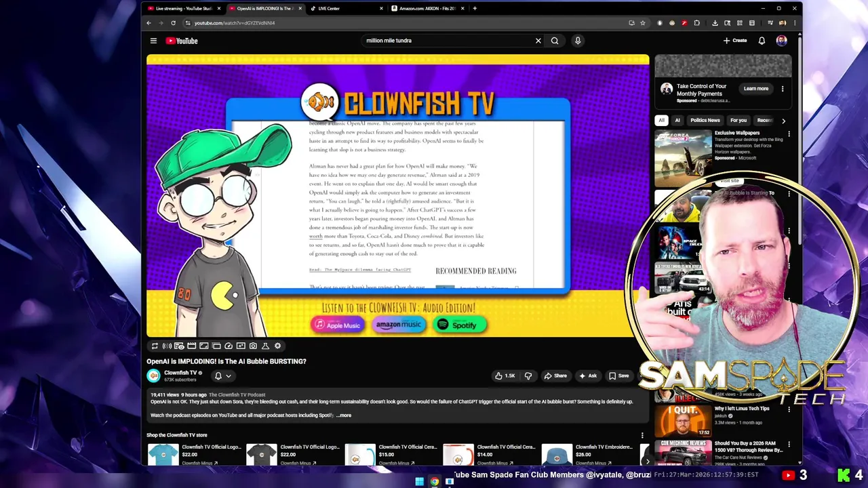The width and height of the screenshot is (868, 488).
Task: Open the YouTube hamburger guide menu
Action: 153,41
